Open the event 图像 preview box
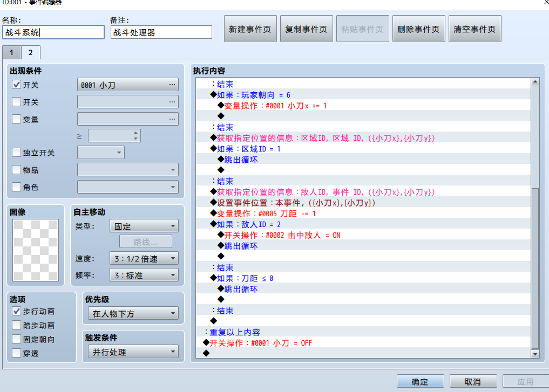Image resolution: width=549 pixels, height=392 pixels. tap(36, 250)
